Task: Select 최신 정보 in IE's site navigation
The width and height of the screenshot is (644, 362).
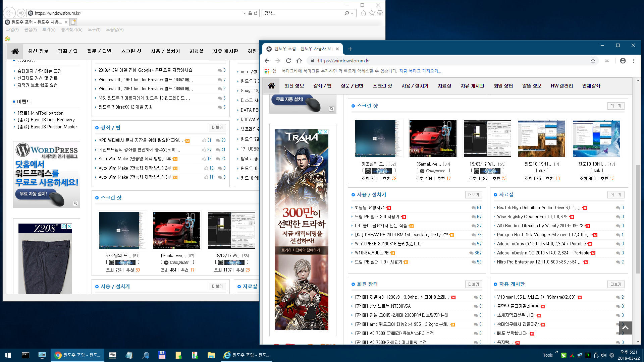Action: (39, 51)
